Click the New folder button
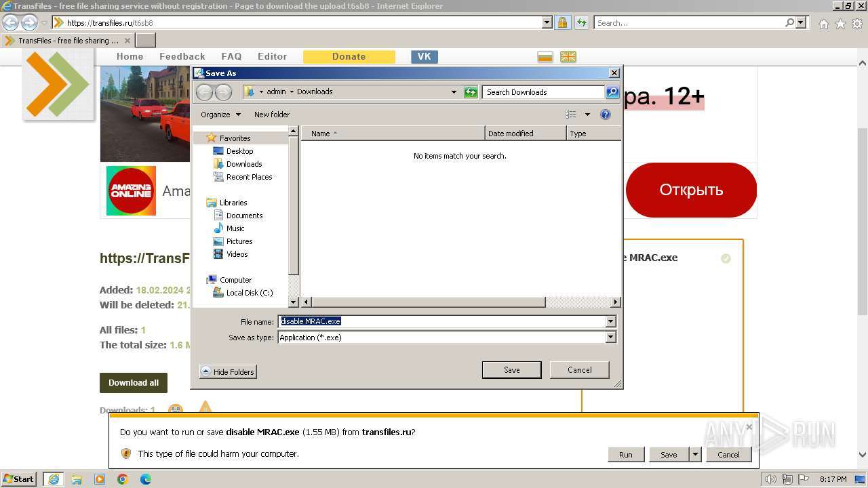 pos(272,115)
